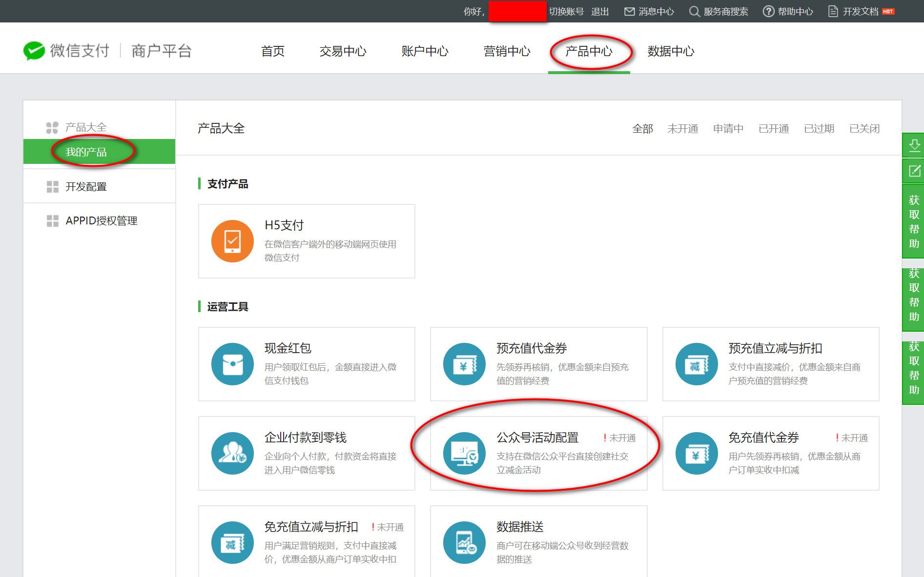
Task: Open the 首页 navigation tab
Action: click(x=273, y=51)
